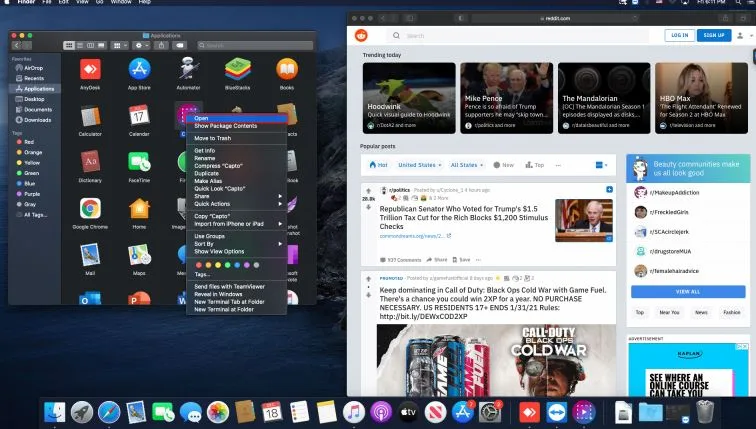Open Safari from the Dock

109,413
